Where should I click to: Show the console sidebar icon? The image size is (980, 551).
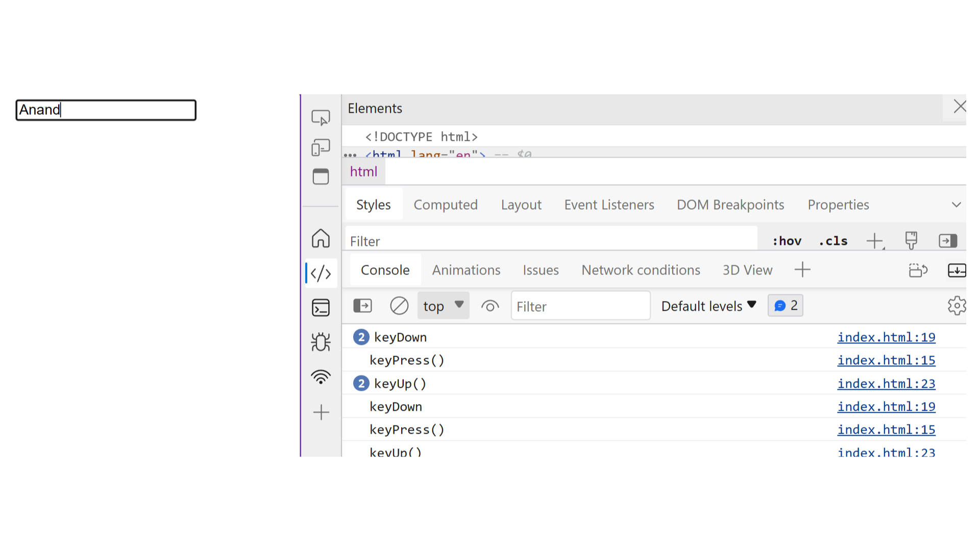pyautogui.click(x=362, y=306)
